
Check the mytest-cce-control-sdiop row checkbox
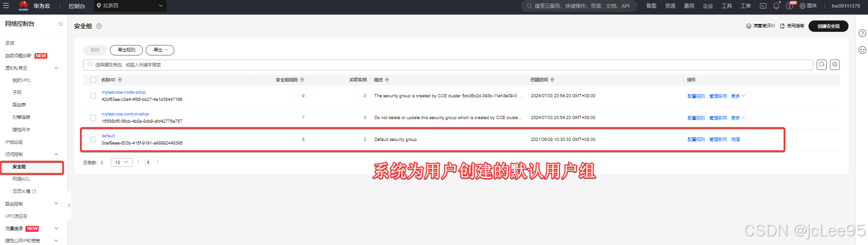coord(93,118)
